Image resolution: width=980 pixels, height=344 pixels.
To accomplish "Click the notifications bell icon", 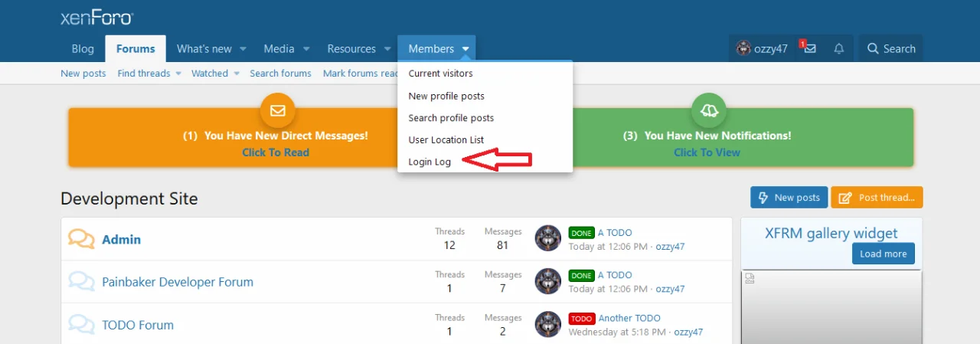I will (x=839, y=48).
